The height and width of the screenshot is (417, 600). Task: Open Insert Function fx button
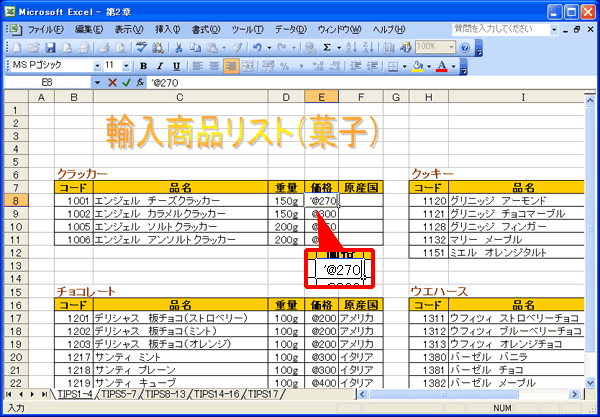[x=140, y=82]
